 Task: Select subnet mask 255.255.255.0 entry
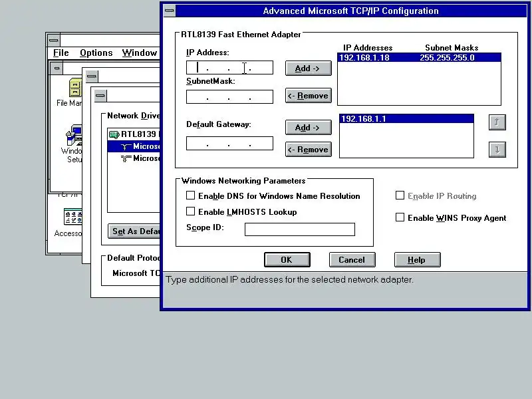click(x=447, y=58)
